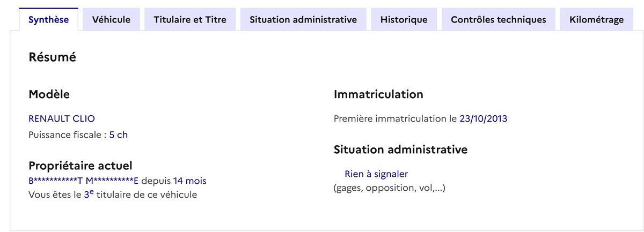This screenshot has width=644, height=232.
Task: Click the 14 mois ownership duration
Action: (189, 181)
